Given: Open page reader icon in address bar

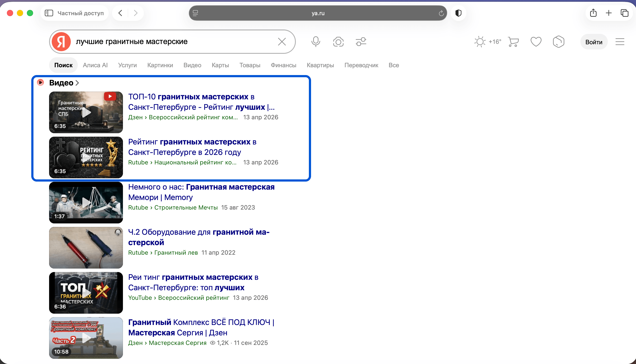Looking at the screenshot, I should (x=195, y=13).
